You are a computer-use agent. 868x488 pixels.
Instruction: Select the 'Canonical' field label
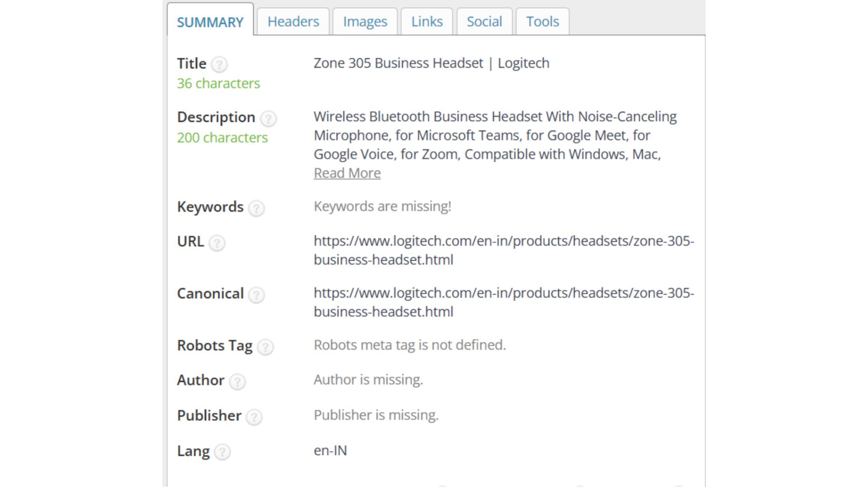(x=210, y=293)
